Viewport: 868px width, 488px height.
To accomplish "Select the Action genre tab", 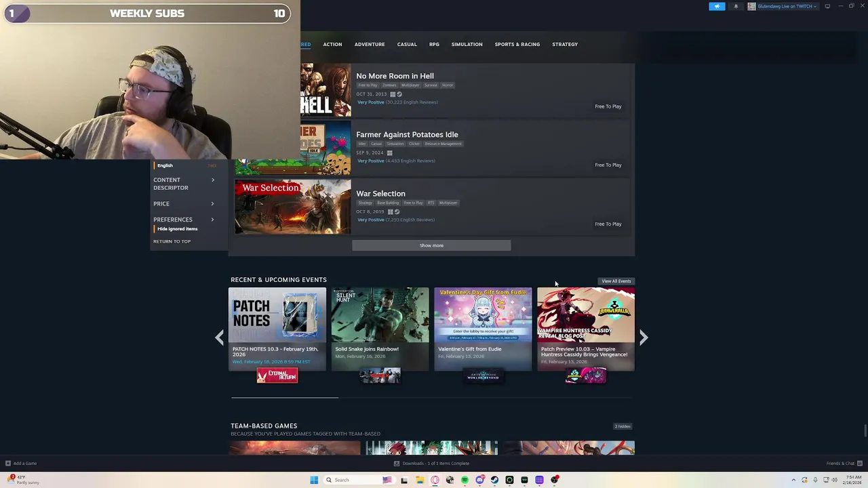I will pos(332,44).
